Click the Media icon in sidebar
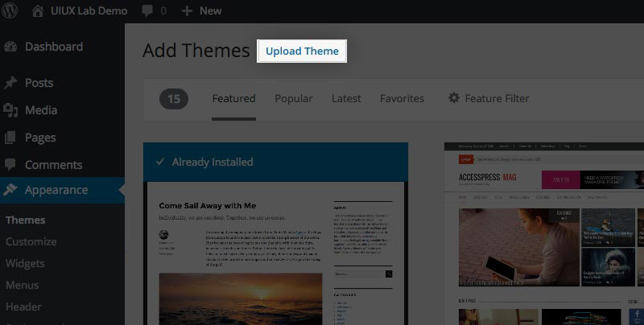Image resolution: width=644 pixels, height=325 pixels. coord(10,110)
